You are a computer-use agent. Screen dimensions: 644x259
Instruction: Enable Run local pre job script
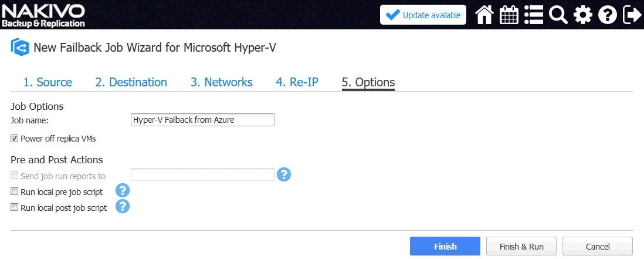click(15, 191)
